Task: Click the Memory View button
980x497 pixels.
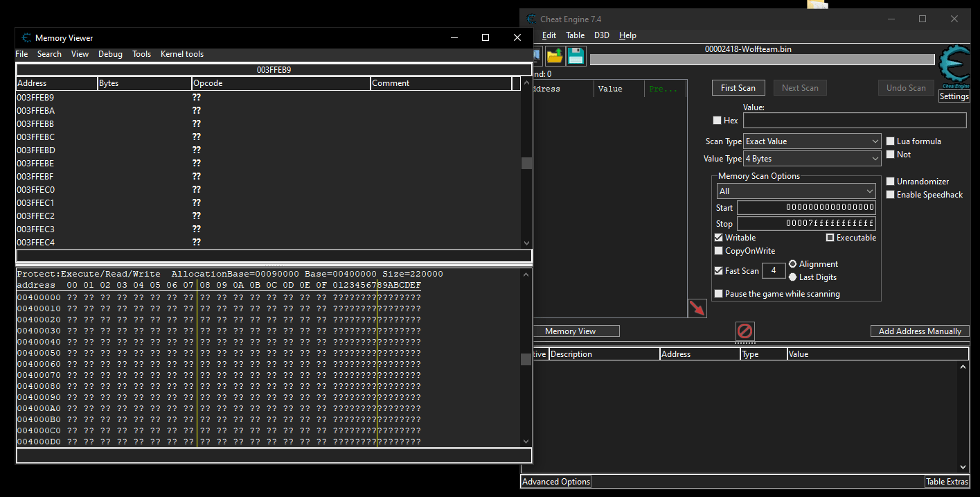Action: [x=570, y=331]
